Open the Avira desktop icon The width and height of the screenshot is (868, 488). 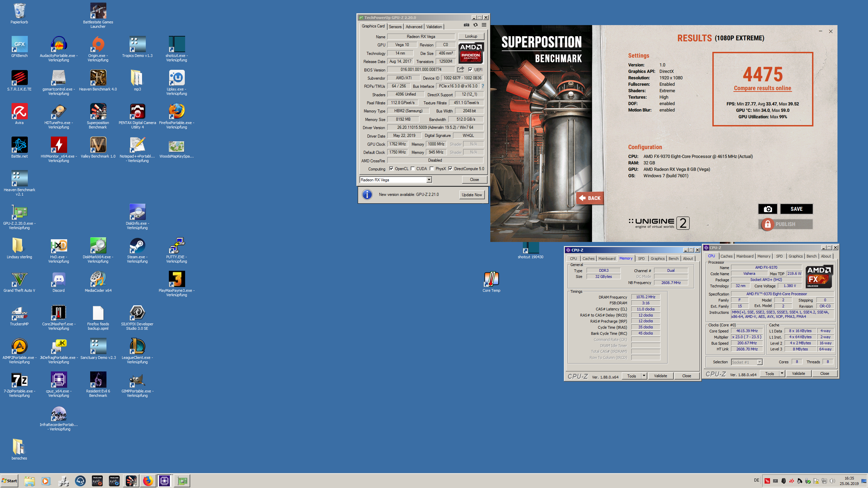19,114
